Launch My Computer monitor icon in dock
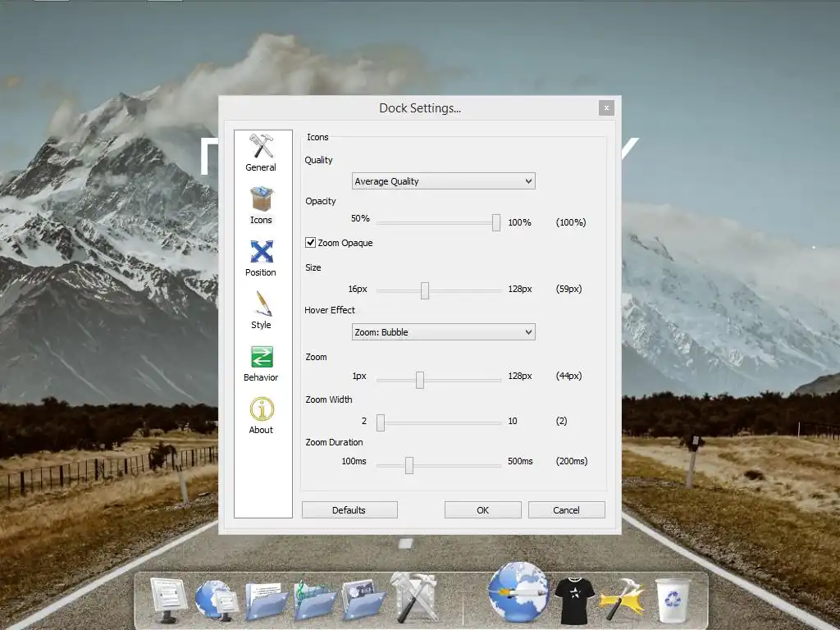This screenshot has height=630, width=840. (x=168, y=600)
